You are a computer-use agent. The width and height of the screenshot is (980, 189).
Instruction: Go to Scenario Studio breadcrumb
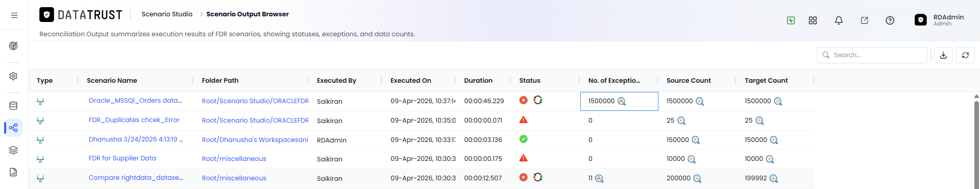167,14
